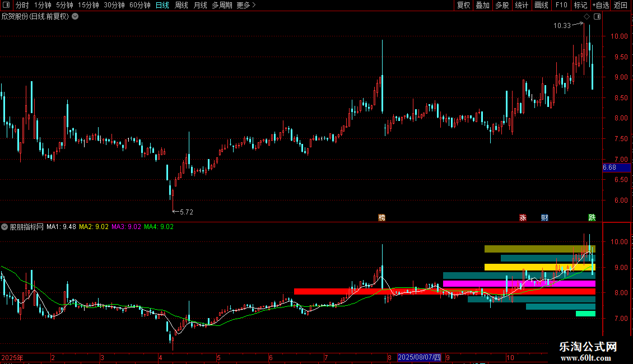Select the 15分钟 period

(x=89, y=5)
